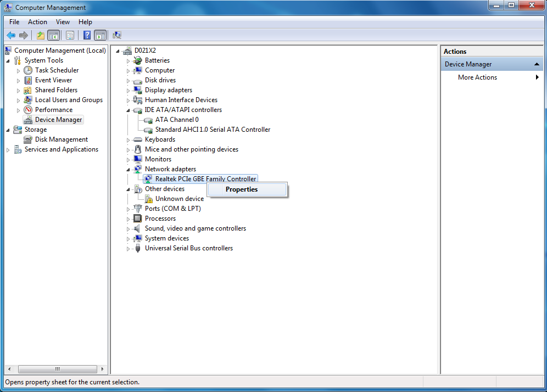Collapse the D021X2 root node
Image resolution: width=547 pixels, height=392 pixels.
(x=118, y=51)
